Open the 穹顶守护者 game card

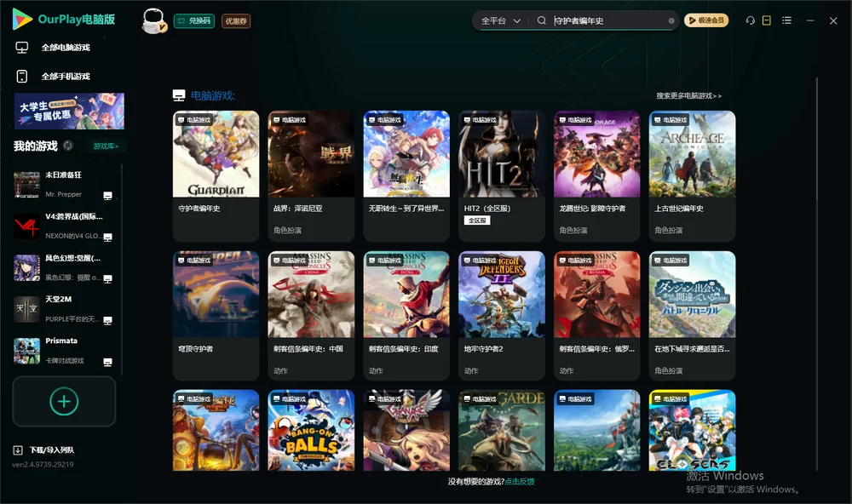[x=216, y=316]
